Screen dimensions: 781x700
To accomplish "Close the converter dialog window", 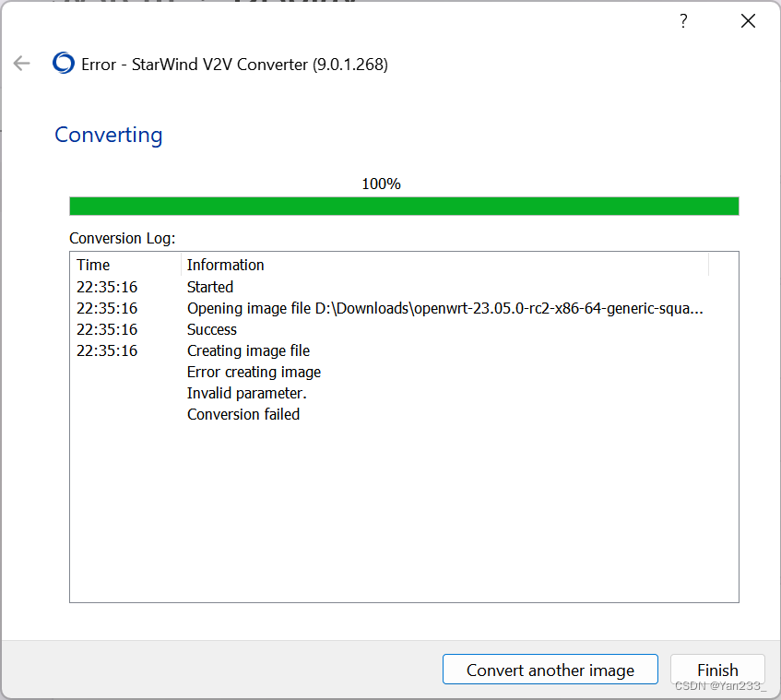I will tap(748, 21).
